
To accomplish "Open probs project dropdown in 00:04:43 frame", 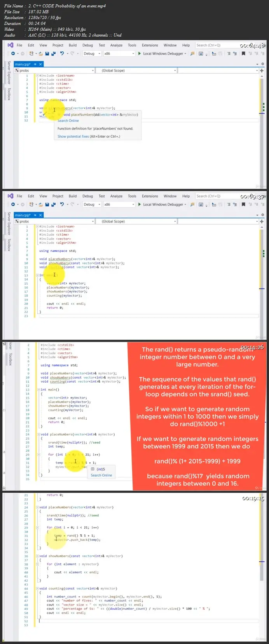I will point(54,70).
